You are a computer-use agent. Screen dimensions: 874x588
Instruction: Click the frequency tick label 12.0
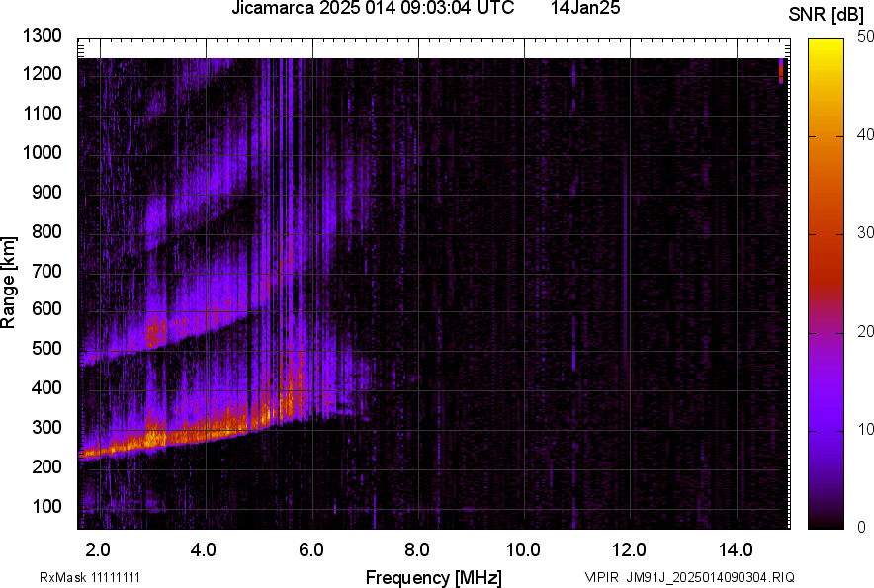tap(630, 550)
